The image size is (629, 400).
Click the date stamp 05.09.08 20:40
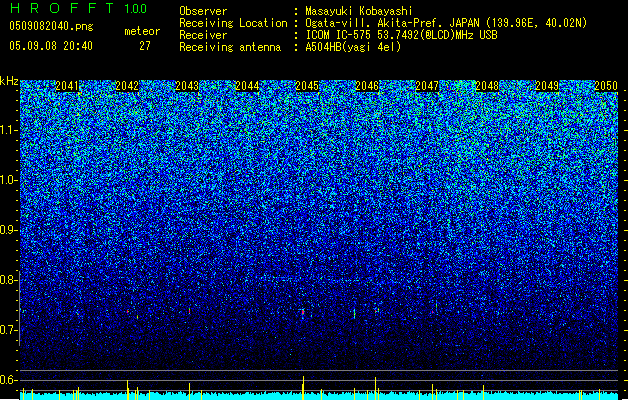click(51, 46)
